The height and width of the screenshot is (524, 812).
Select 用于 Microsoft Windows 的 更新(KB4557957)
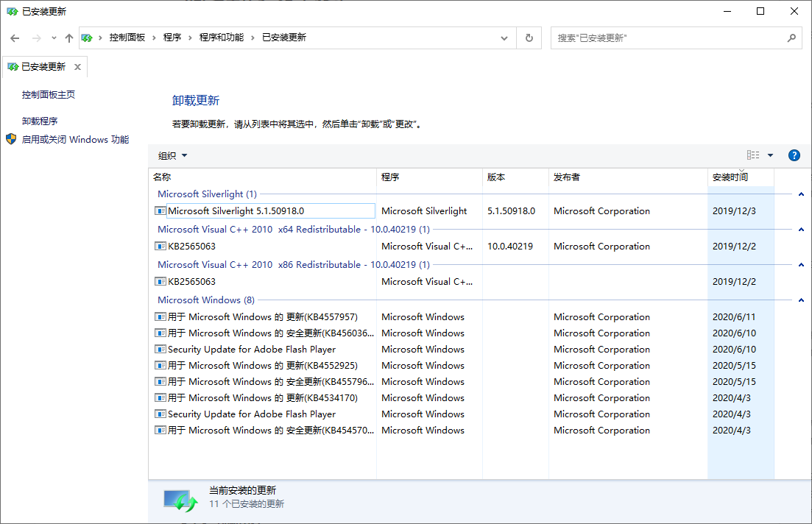point(263,317)
